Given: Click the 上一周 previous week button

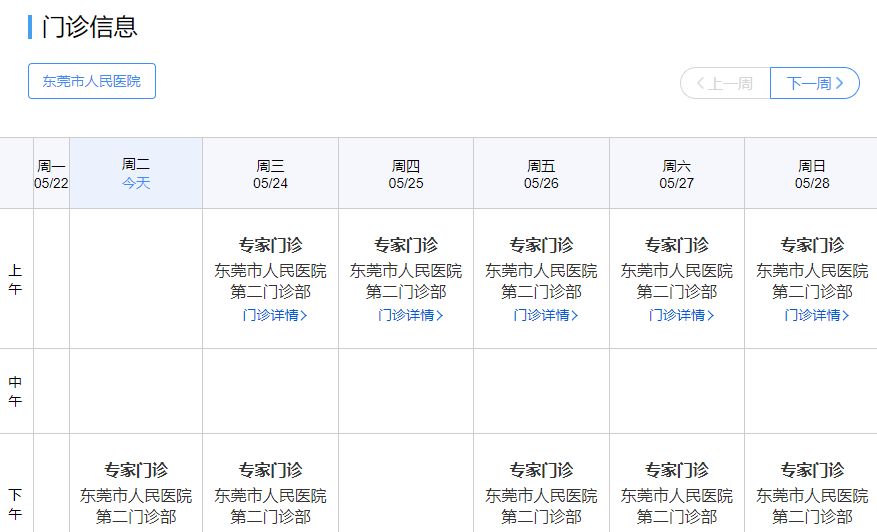Looking at the screenshot, I should (725, 83).
